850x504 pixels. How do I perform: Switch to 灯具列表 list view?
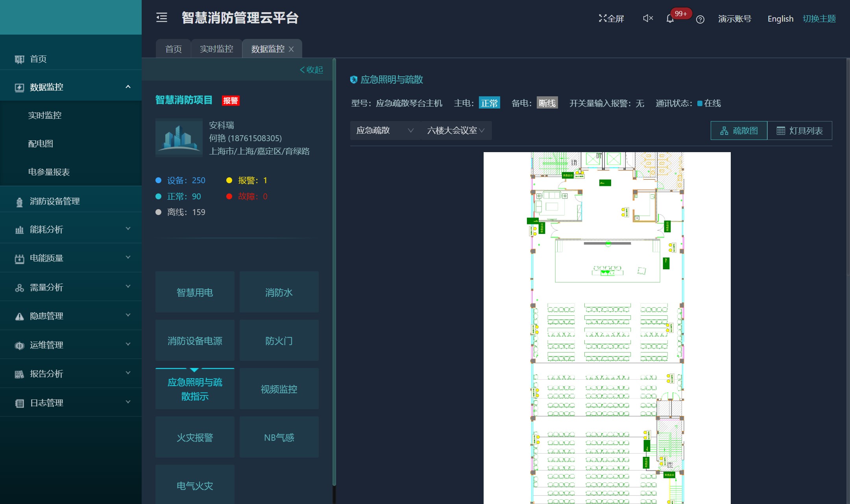pyautogui.click(x=800, y=131)
